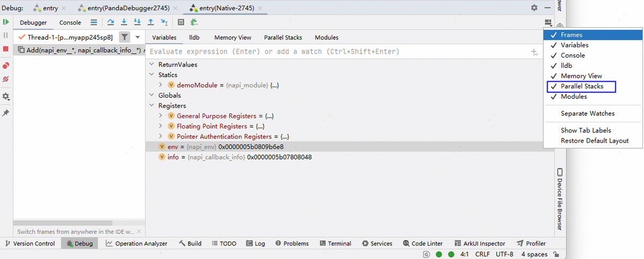Click the Resume Program icon
644x259 pixels.
pos(6,22)
